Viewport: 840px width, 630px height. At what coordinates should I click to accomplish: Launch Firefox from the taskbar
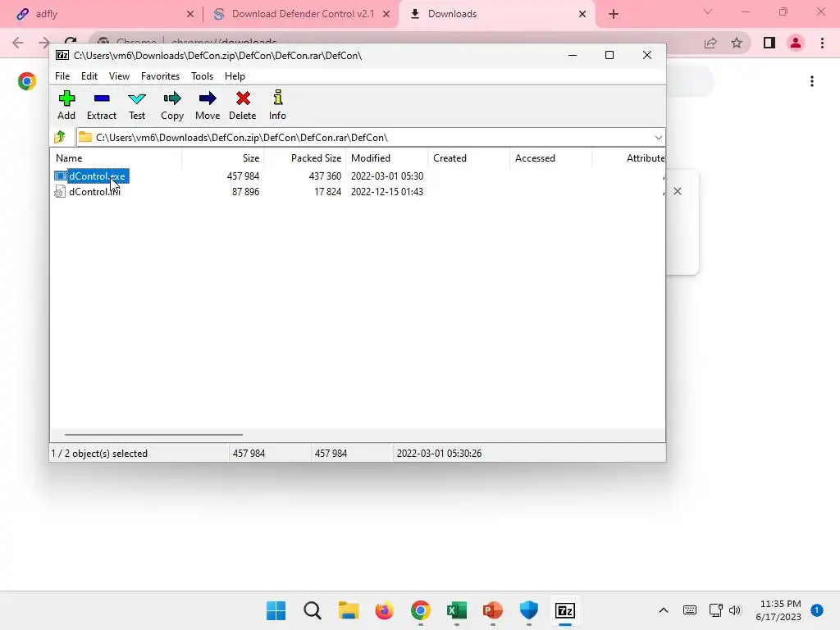tap(384, 610)
